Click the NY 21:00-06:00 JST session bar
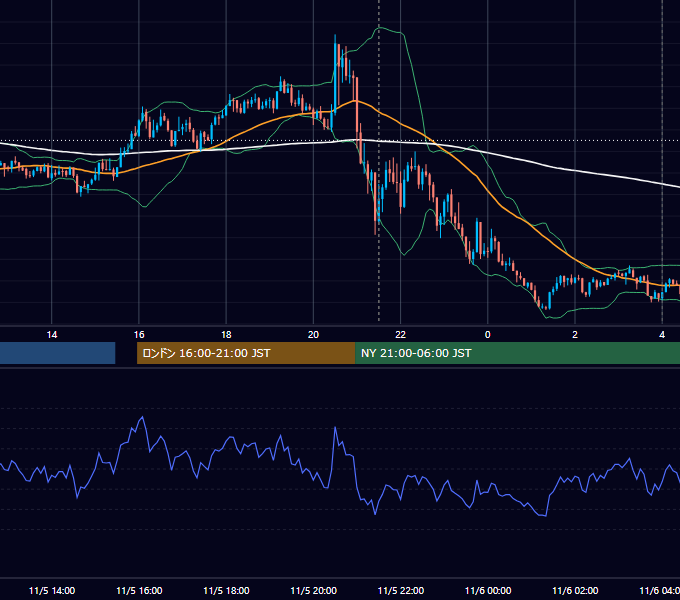This screenshot has height=600, width=680. tap(517, 353)
